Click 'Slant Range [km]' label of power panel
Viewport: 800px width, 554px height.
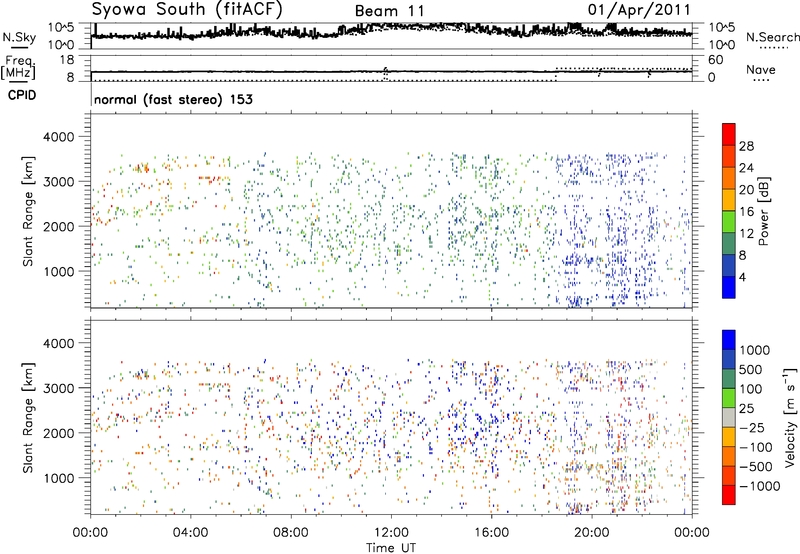tap(28, 211)
